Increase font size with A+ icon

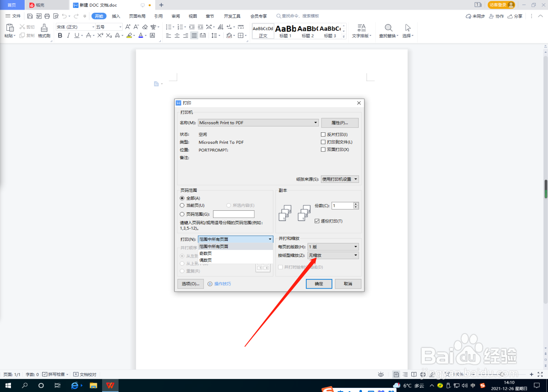click(x=128, y=27)
